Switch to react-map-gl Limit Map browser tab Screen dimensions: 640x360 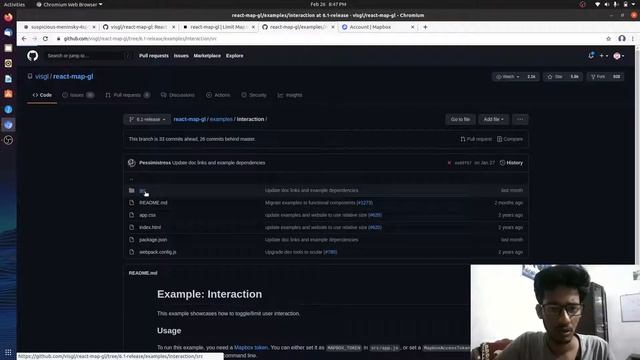tap(219, 27)
